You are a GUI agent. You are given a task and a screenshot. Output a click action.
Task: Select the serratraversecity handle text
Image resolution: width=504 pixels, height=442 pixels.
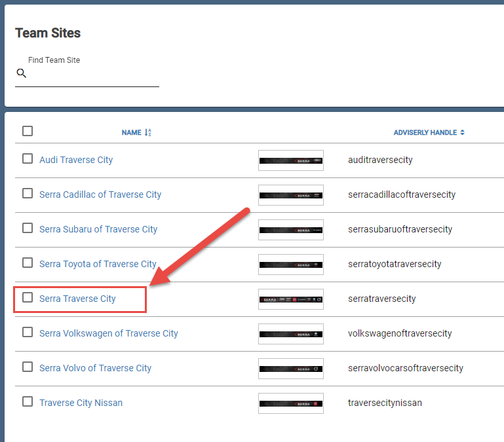click(x=382, y=299)
